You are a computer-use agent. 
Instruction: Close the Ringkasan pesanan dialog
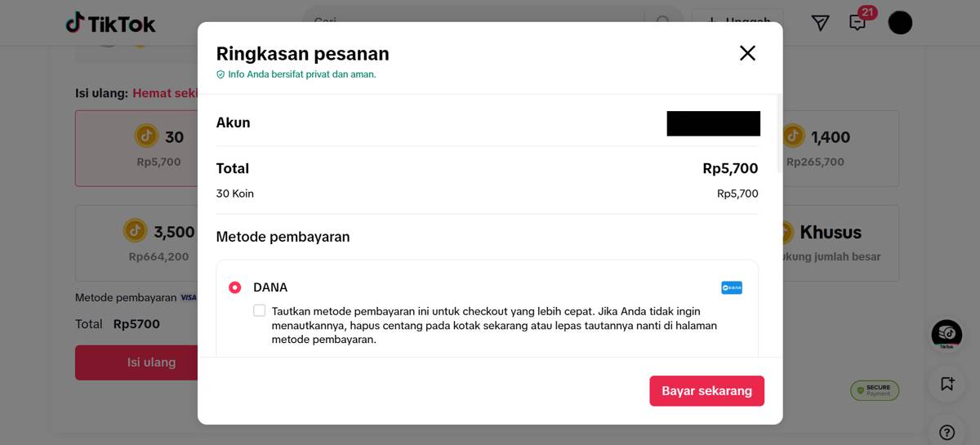click(747, 53)
